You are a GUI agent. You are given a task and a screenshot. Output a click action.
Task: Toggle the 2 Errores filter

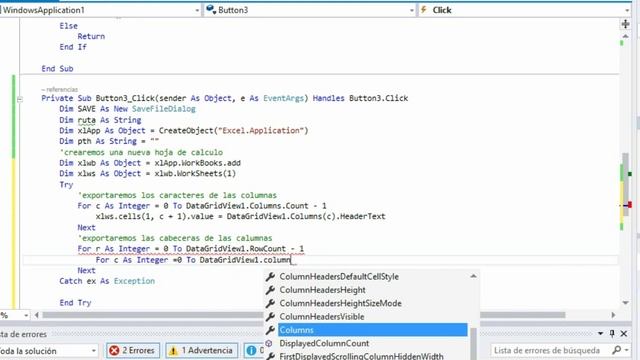coord(132,350)
